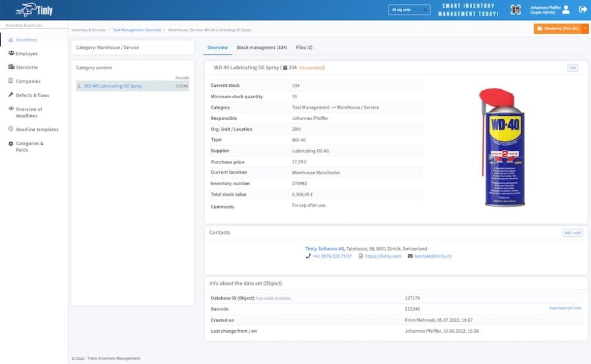The image size is (591, 364).
Task: Open Standorte in the sidebar
Action: pos(27,67)
